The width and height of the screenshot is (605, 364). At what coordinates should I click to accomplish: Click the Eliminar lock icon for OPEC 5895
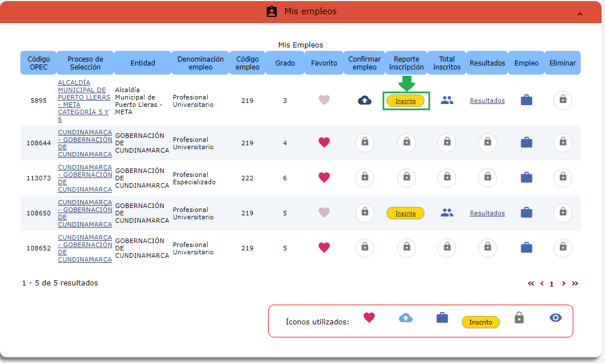pos(563,100)
